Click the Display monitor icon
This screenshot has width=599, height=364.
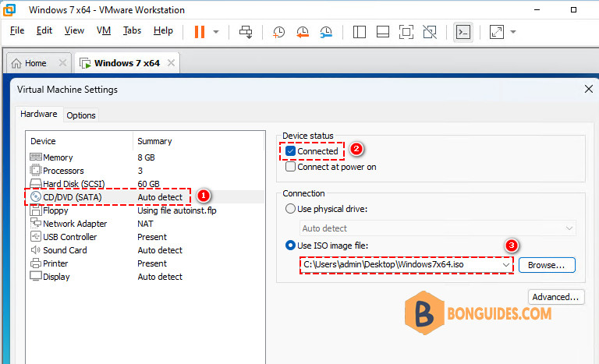(36, 276)
